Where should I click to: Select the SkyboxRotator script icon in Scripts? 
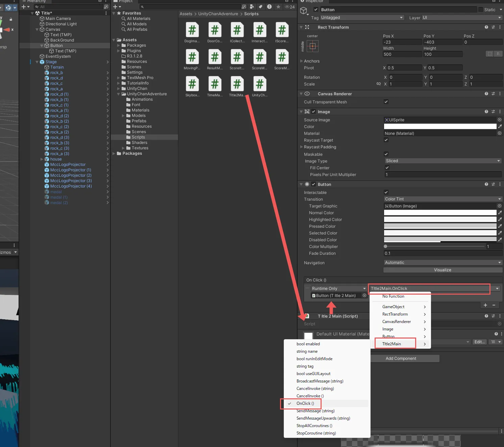[192, 84]
